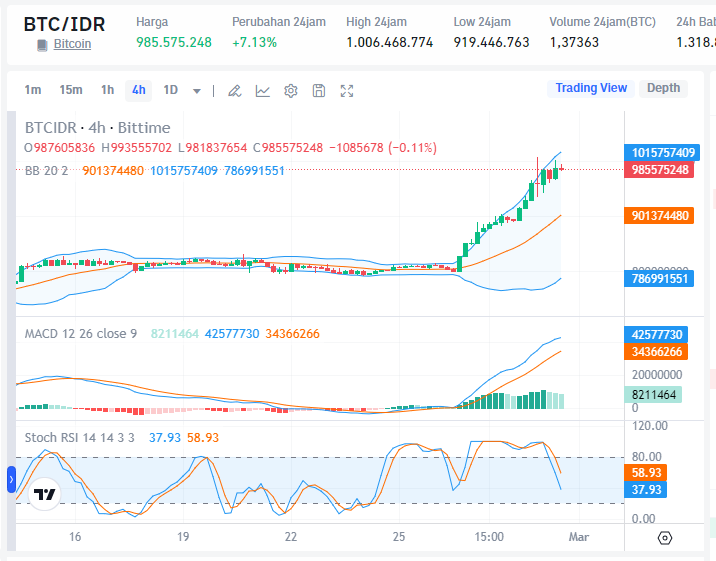Click the volume value 1,37363

pyautogui.click(x=574, y=42)
